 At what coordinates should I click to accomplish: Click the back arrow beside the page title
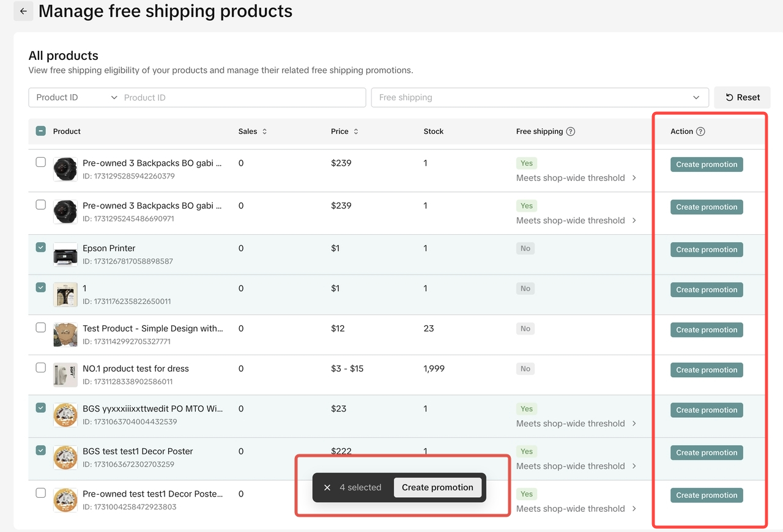[23, 11]
